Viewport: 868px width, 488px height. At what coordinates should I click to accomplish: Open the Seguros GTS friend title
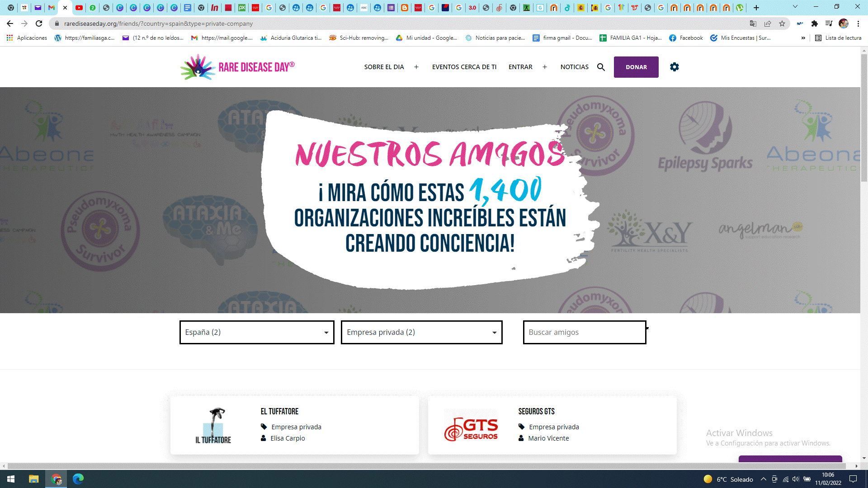tap(536, 411)
